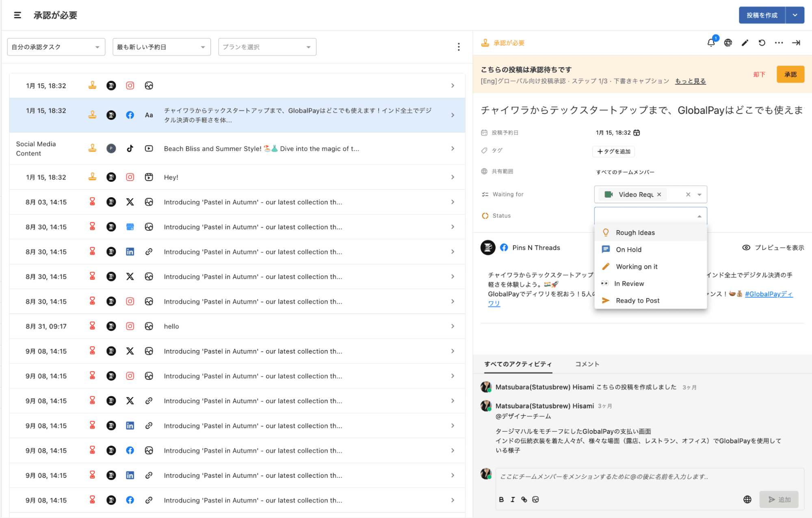
Task: Select On Hold status option
Action: tap(650, 250)
